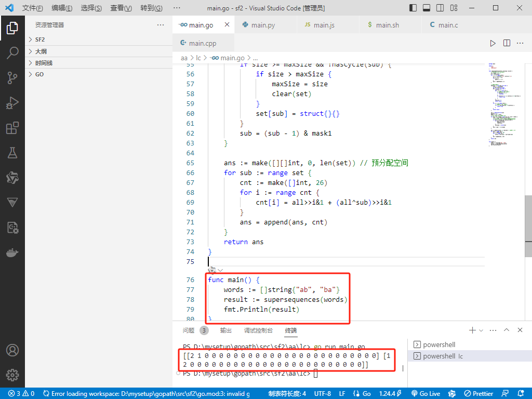This screenshot has width=532, height=399.
Task: Open notifications bell in status bar
Action: click(x=521, y=394)
